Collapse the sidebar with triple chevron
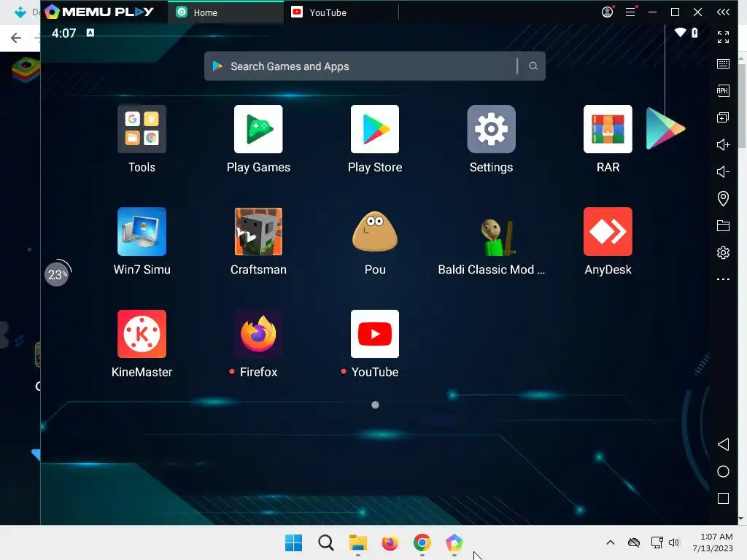 coord(723,12)
